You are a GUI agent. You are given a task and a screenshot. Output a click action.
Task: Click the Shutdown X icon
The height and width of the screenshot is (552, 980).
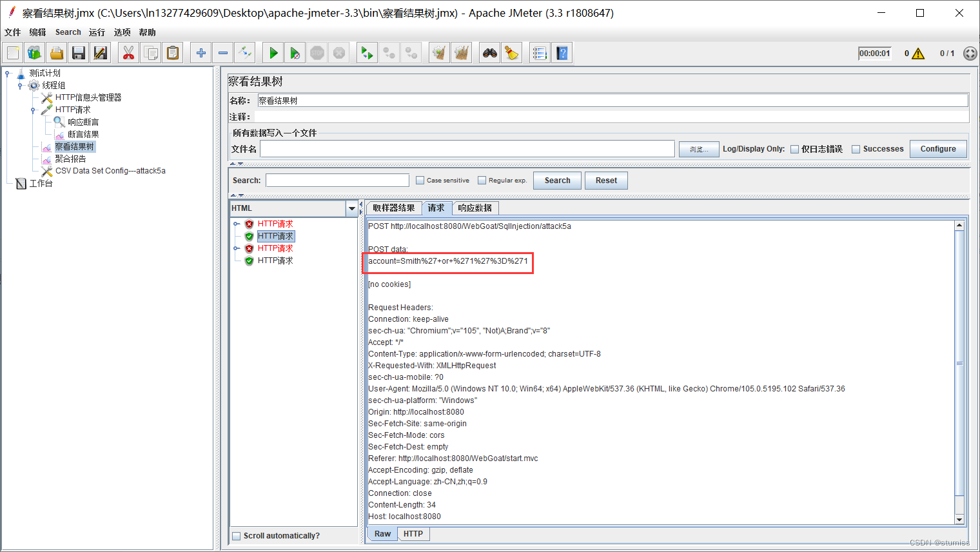point(339,53)
